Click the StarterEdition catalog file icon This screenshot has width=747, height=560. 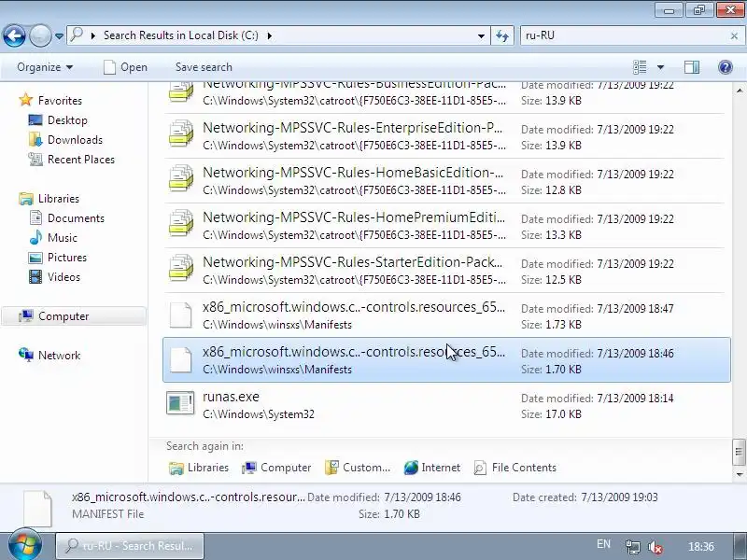181,269
